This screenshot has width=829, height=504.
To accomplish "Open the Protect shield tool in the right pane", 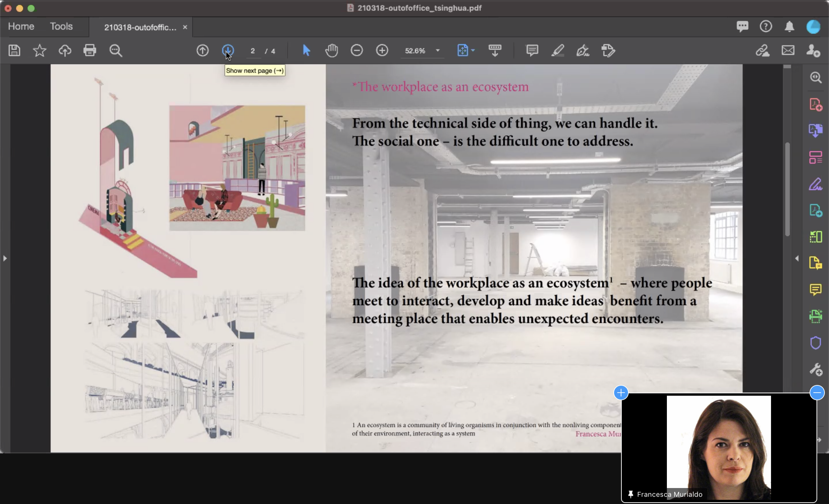I will tap(816, 343).
